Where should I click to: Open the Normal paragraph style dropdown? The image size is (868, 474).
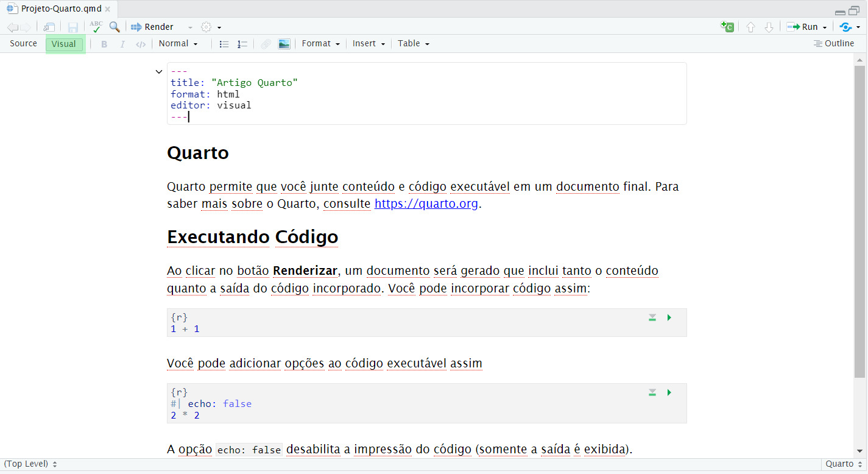point(178,43)
